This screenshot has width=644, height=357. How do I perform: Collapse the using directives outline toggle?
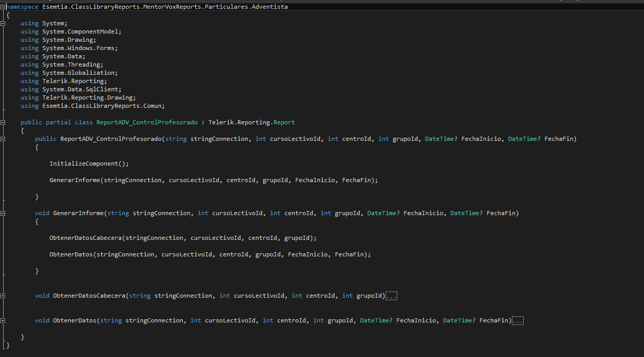click(x=3, y=23)
